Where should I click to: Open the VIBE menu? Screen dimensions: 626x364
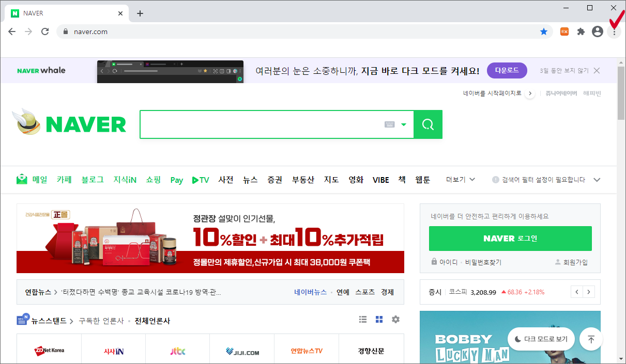click(x=381, y=180)
